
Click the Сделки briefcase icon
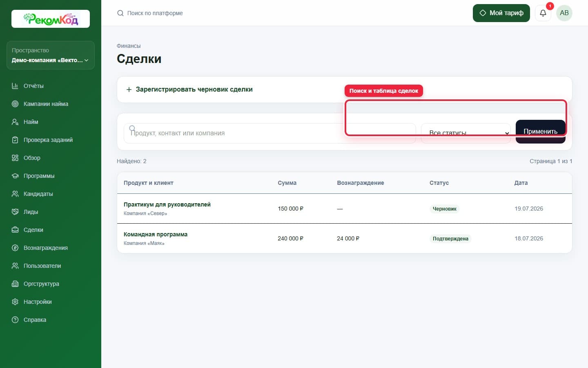pos(15,230)
